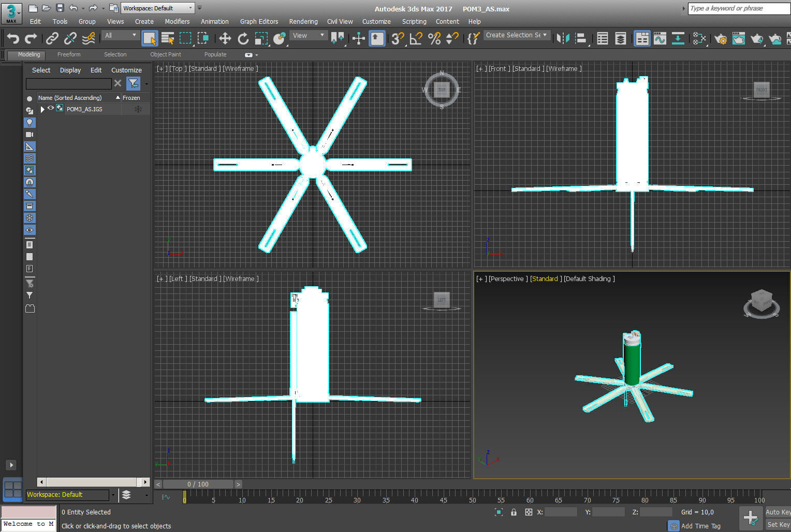Toggle the Display Lights filter in Scene Explorer
This screenshot has width=791, height=532.
point(30,122)
